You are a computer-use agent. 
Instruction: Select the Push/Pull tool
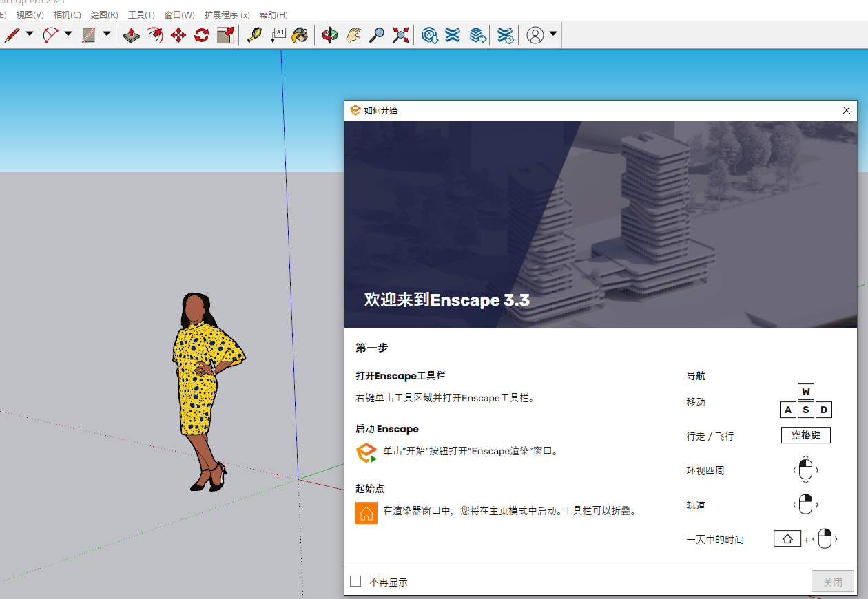pyautogui.click(x=132, y=35)
